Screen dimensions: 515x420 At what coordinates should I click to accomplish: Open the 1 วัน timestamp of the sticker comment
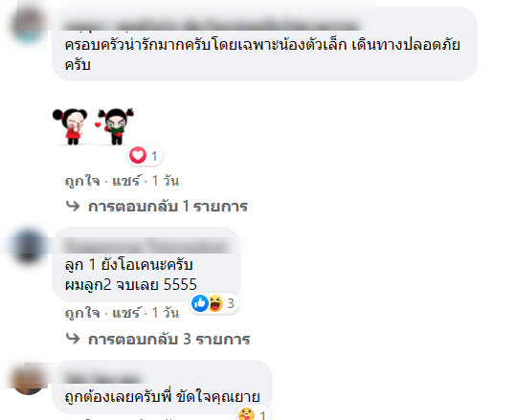(x=166, y=181)
